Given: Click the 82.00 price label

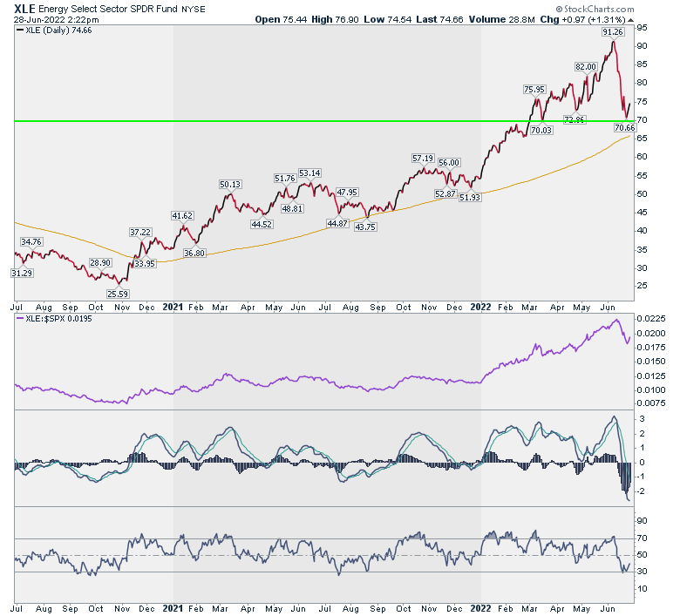Looking at the screenshot, I should pyautogui.click(x=586, y=67).
